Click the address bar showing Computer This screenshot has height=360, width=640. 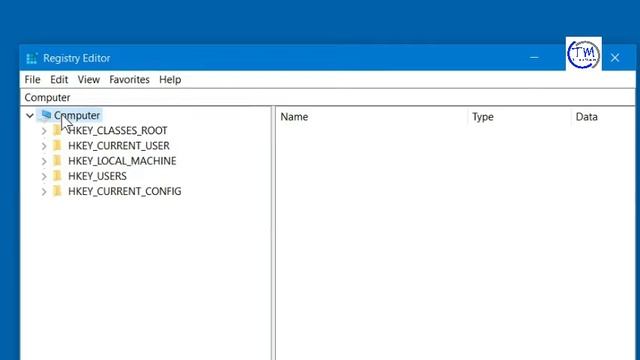(x=328, y=98)
